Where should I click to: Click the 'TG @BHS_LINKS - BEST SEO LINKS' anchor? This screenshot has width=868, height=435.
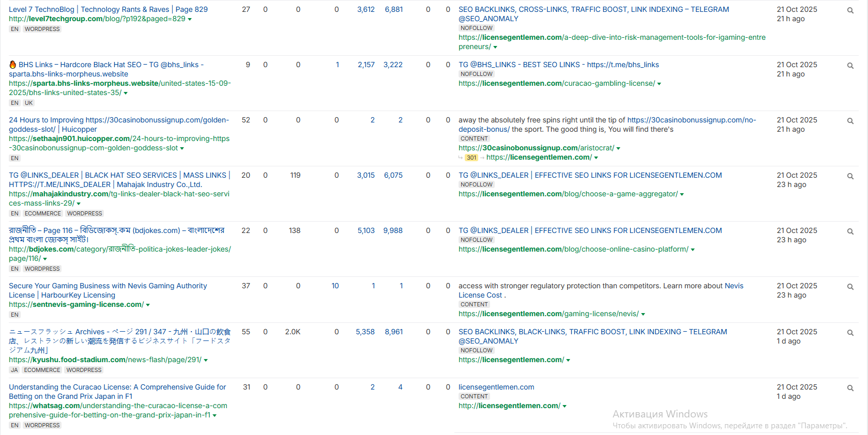558,65
